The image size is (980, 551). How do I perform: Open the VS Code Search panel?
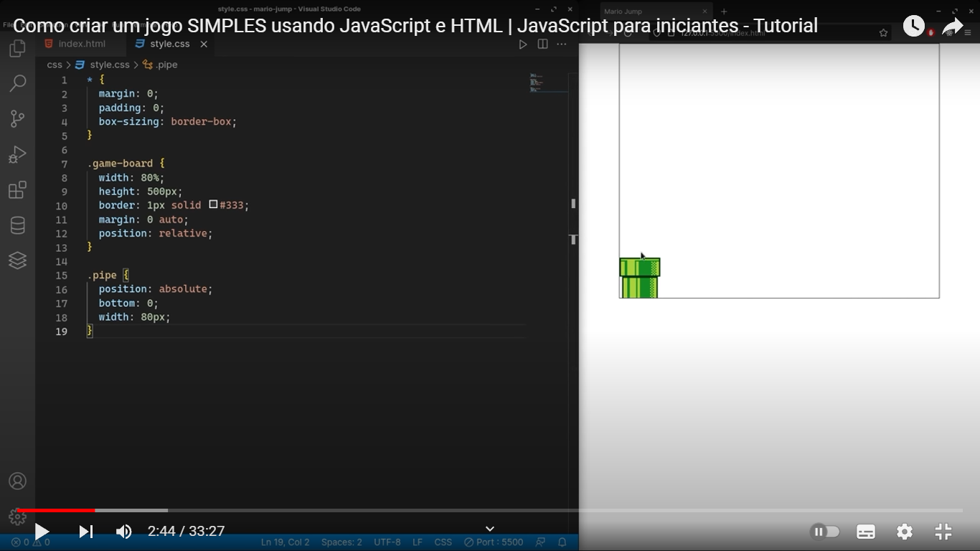17,83
